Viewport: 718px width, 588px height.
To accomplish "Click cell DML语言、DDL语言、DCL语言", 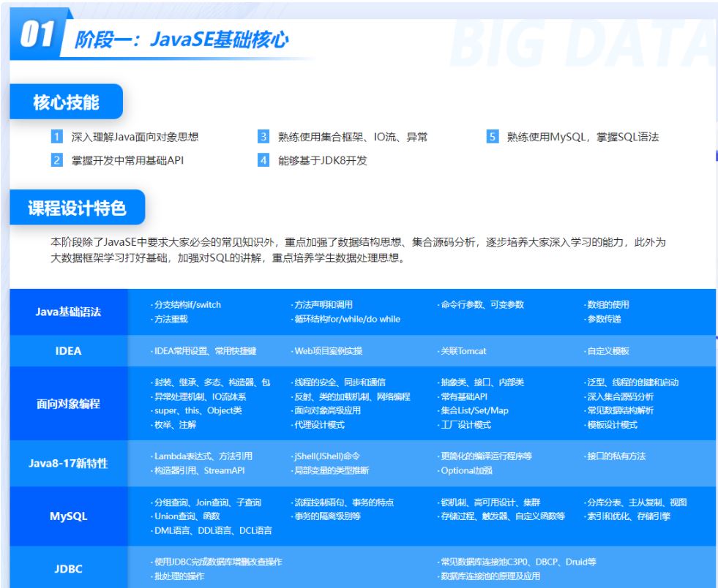I will coord(212,530).
